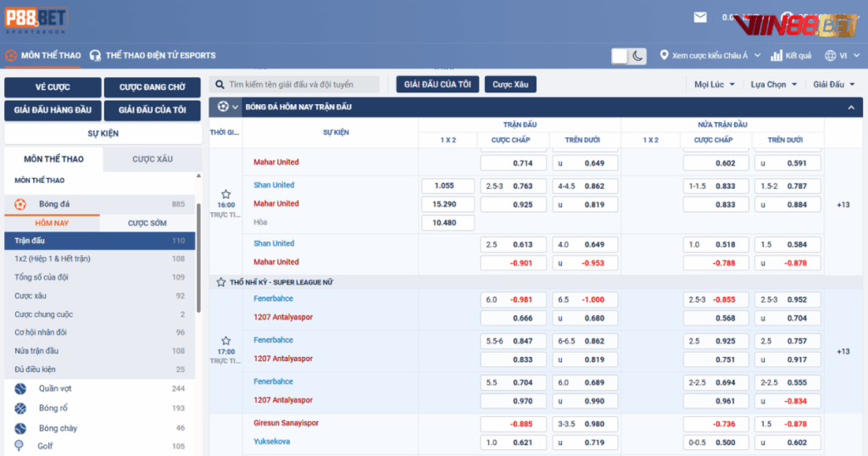Open the Mọi Lúc dropdown
The width and height of the screenshot is (868, 456).
pos(713,85)
